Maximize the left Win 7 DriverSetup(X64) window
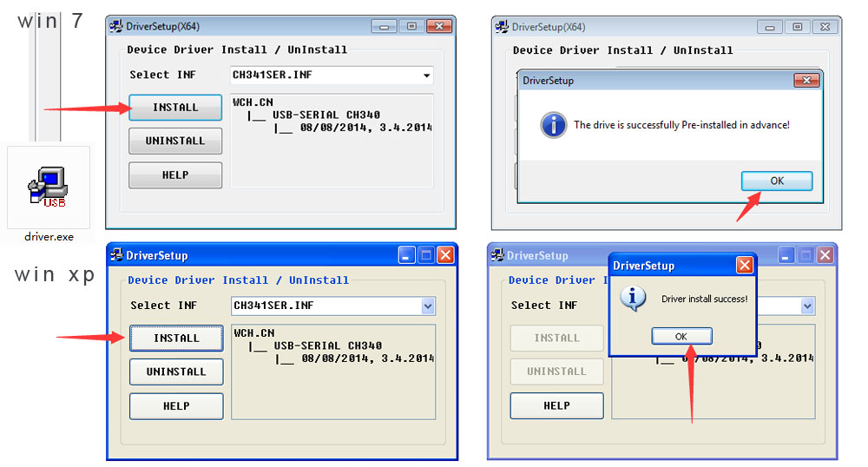The width and height of the screenshot is (868, 467). click(x=411, y=26)
